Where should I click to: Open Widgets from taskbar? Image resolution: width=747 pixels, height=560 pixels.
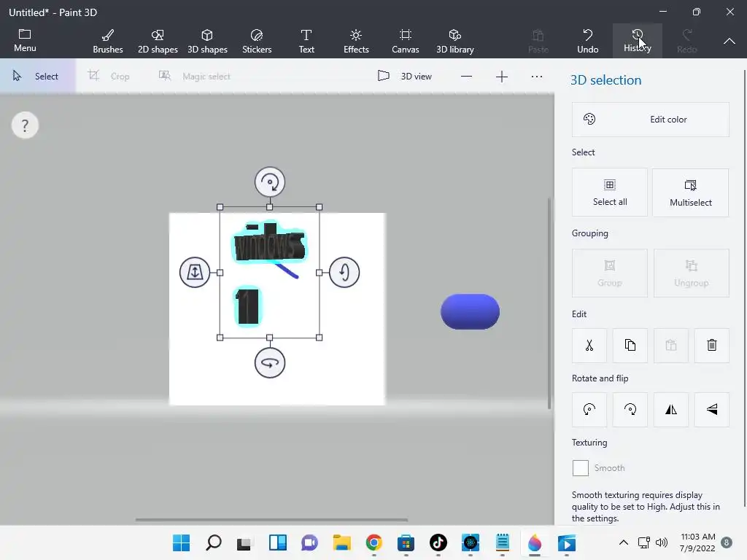click(x=277, y=542)
